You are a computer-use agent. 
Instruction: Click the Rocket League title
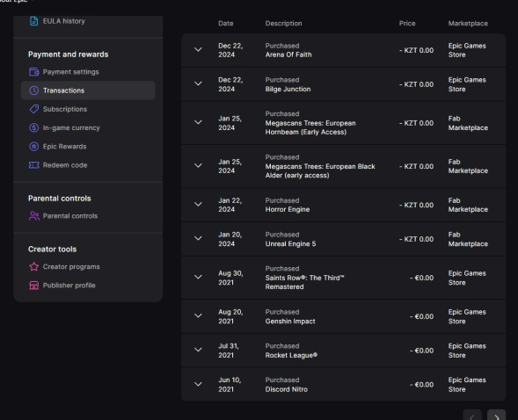coord(291,355)
